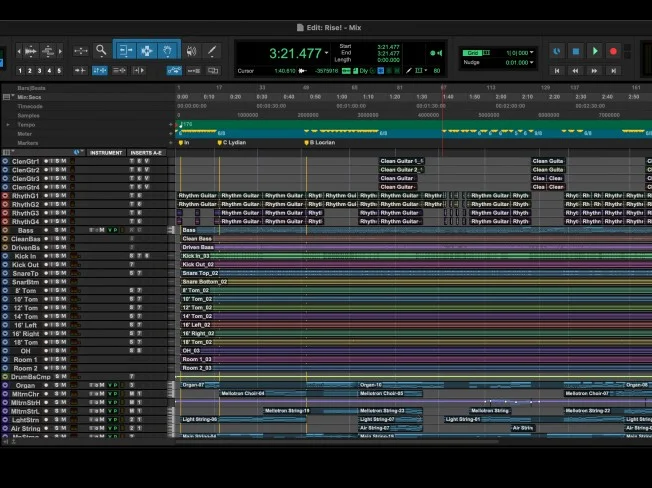Click the Scrubber speaker tool
652x488 pixels.
(x=191, y=51)
